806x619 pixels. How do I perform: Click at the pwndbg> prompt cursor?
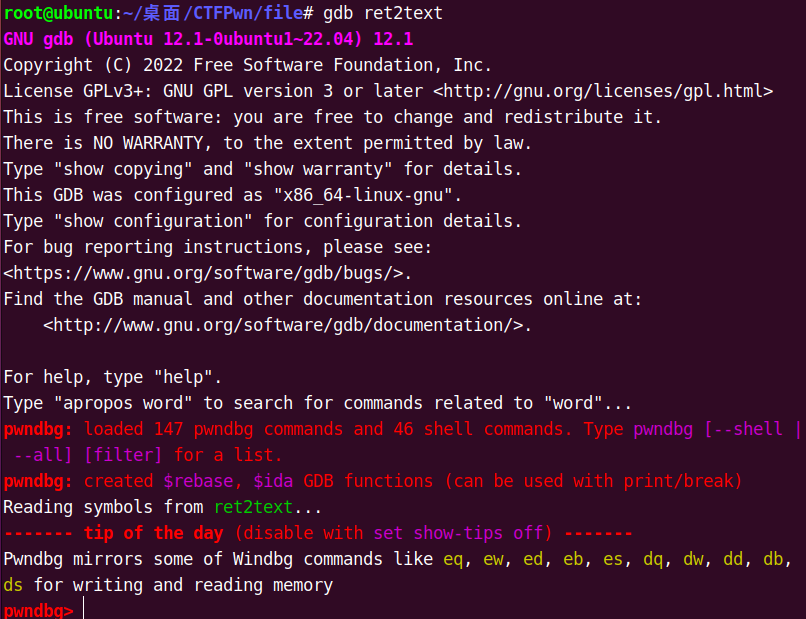(83, 611)
